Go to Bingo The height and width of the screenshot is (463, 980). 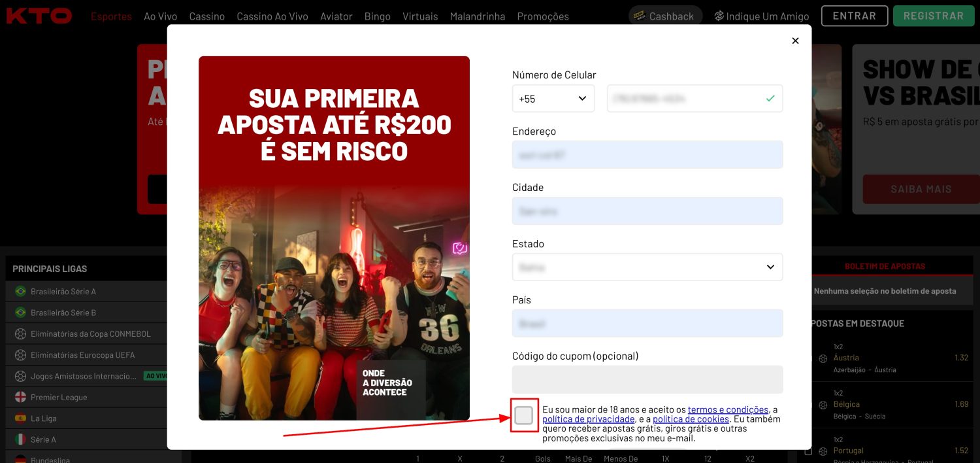(378, 16)
